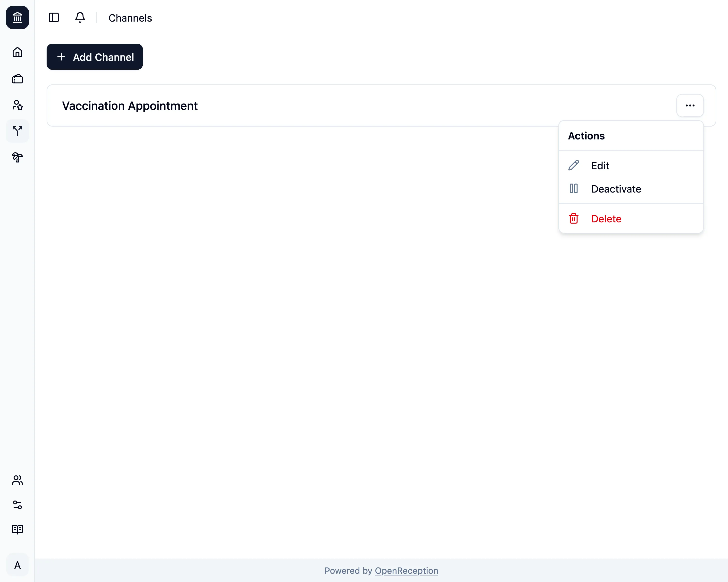Toggle the sidebar panel visibility
728x582 pixels.
click(54, 17)
